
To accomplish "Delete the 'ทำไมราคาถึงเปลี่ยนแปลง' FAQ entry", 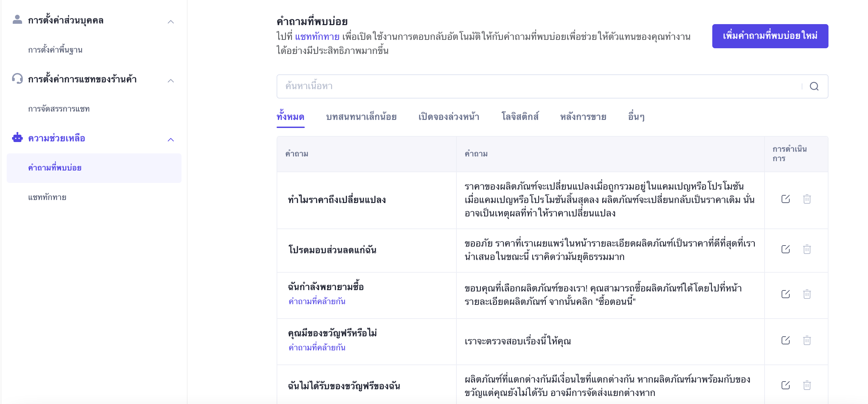I will tap(806, 199).
